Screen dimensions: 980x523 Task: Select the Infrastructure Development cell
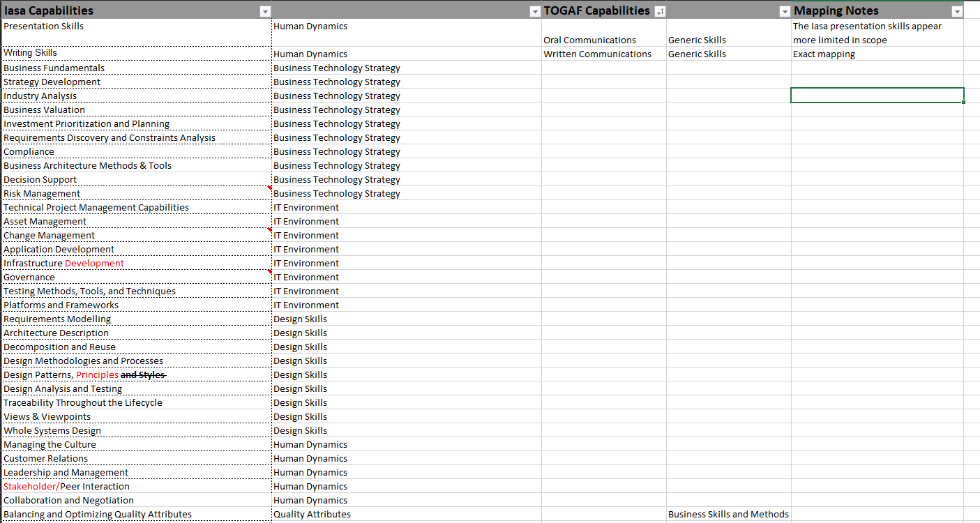click(x=136, y=263)
